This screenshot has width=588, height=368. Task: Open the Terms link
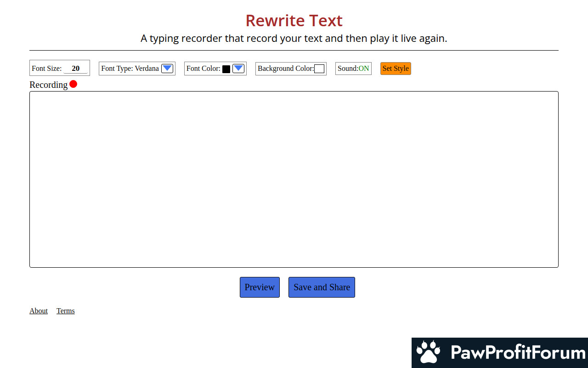tap(66, 311)
